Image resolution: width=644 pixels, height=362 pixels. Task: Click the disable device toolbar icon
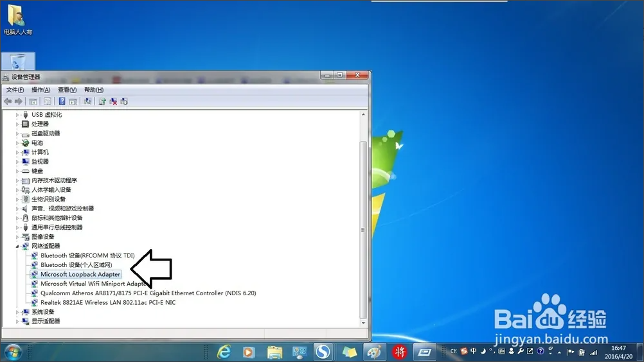click(x=124, y=101)
